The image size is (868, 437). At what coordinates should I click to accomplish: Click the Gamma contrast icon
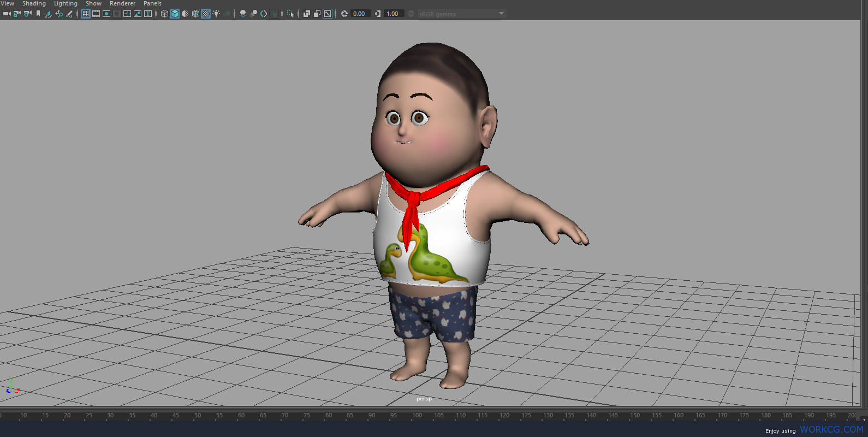click(x=378, y=14)
